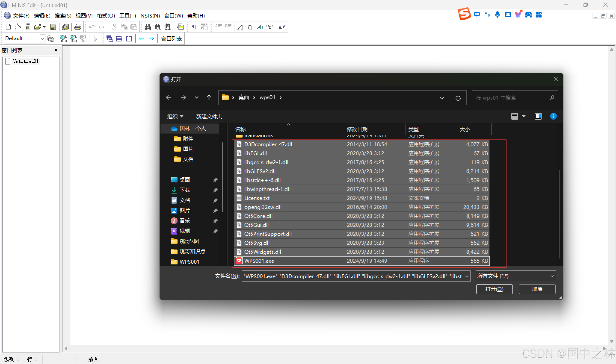The width and height of the screenshot is (616, 364).
Task: Click the Refresh icon in dialog
Action: [458, 98]
